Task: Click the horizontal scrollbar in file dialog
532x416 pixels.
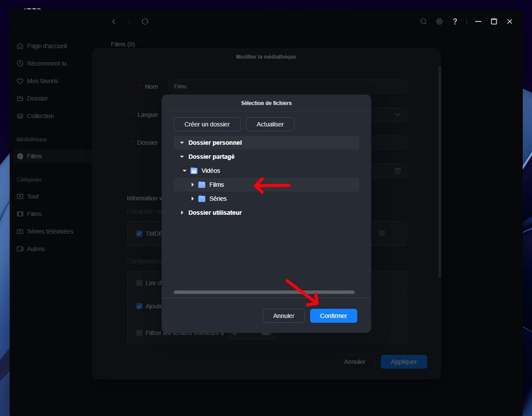Action: pyautogui.click(x=264, y=292)
